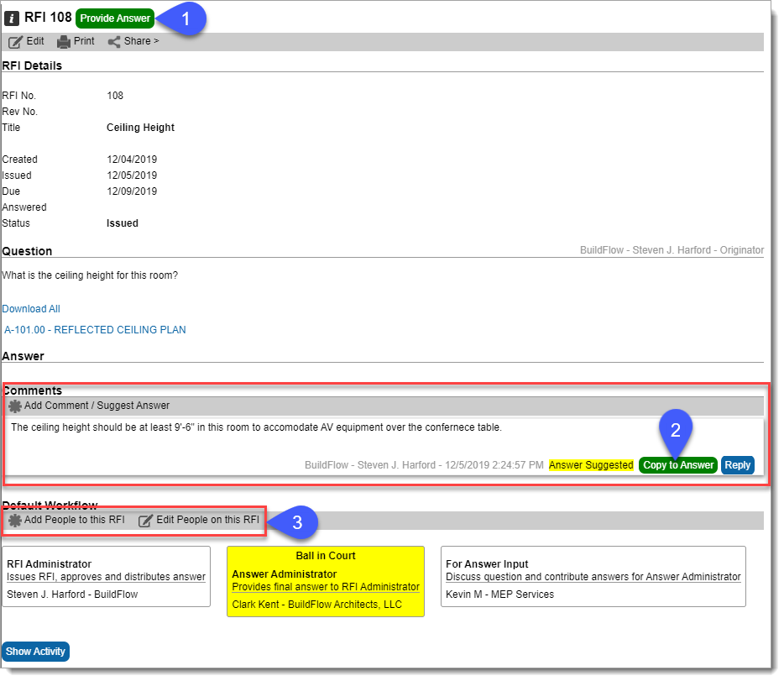
Task: Click the Show Activity button
Action: (35, 651)
